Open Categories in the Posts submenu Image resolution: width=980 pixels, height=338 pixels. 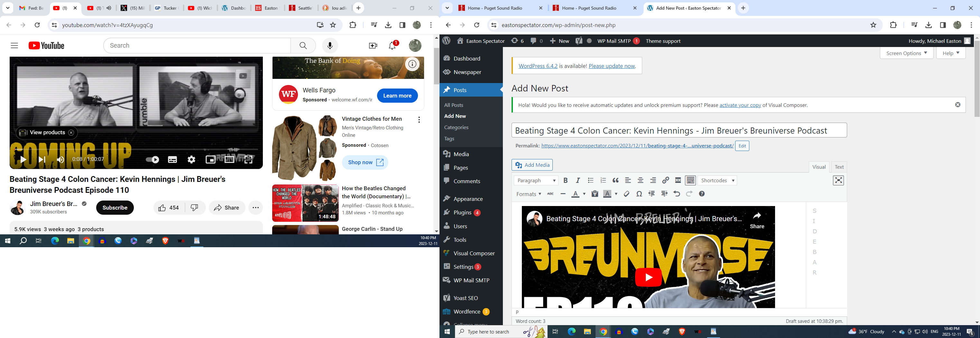(456, 127)
